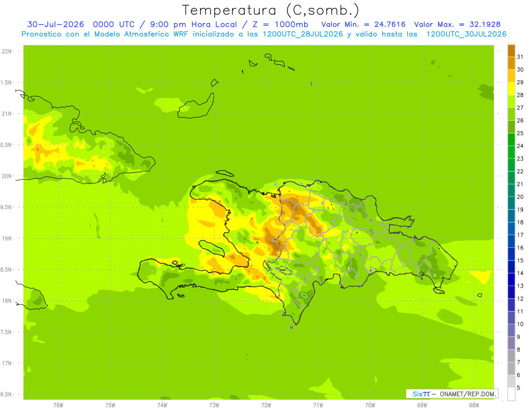Click the '76W' longitude axis label
Screen dimensions: 532x411
tap(58, 405)
